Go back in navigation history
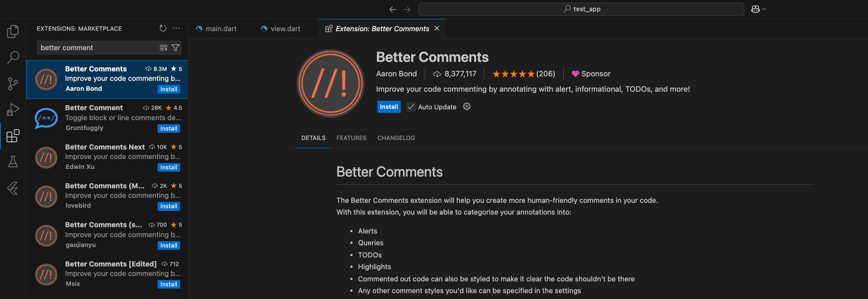This screenshot has height=299, width=868. pyautogui.click(x=393, y=9)
